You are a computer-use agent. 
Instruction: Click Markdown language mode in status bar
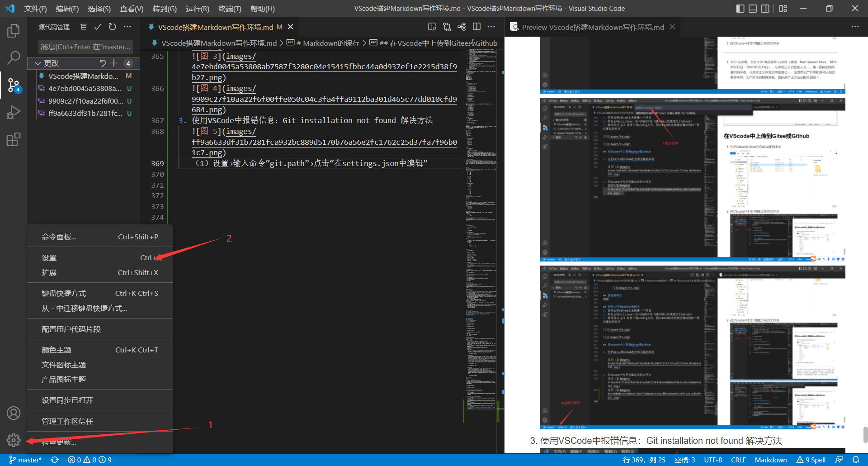[771, 460]
